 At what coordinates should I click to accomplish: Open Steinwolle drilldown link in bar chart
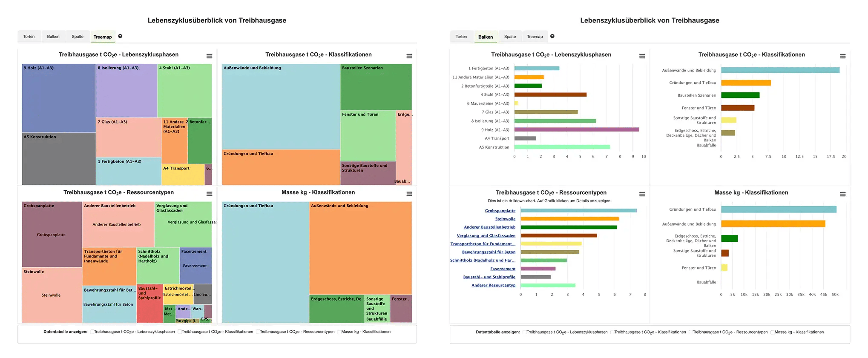pos(505,219)
